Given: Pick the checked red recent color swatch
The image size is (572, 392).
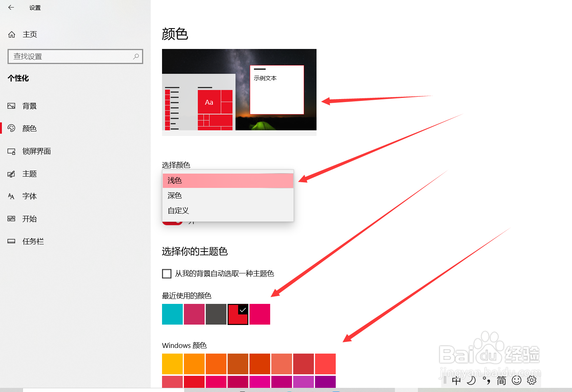Looking at the screenshot, I should (x=238, y=314).
